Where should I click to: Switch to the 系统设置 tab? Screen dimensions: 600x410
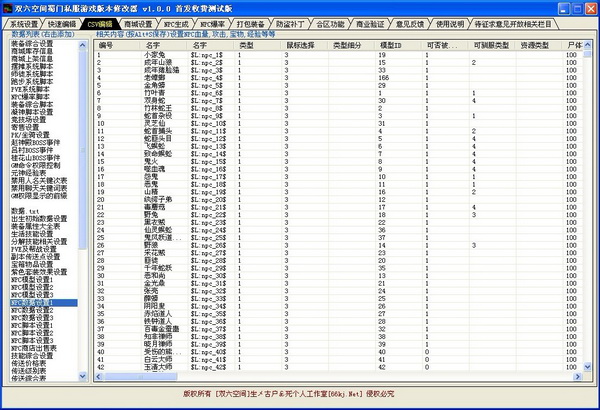pyautogui.click(x=21, y=22)
